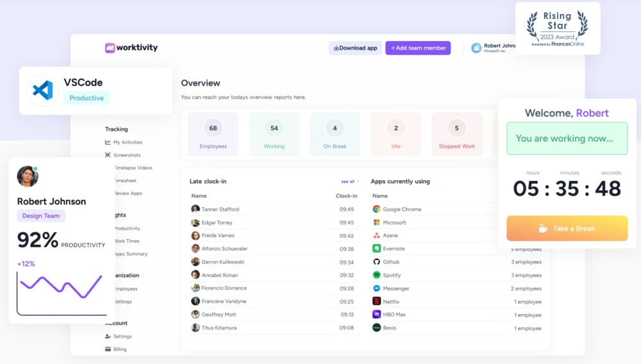Click Tanner Stafford's avatar
Viewport: 641px width, 364px height.
tap(196, 209)
